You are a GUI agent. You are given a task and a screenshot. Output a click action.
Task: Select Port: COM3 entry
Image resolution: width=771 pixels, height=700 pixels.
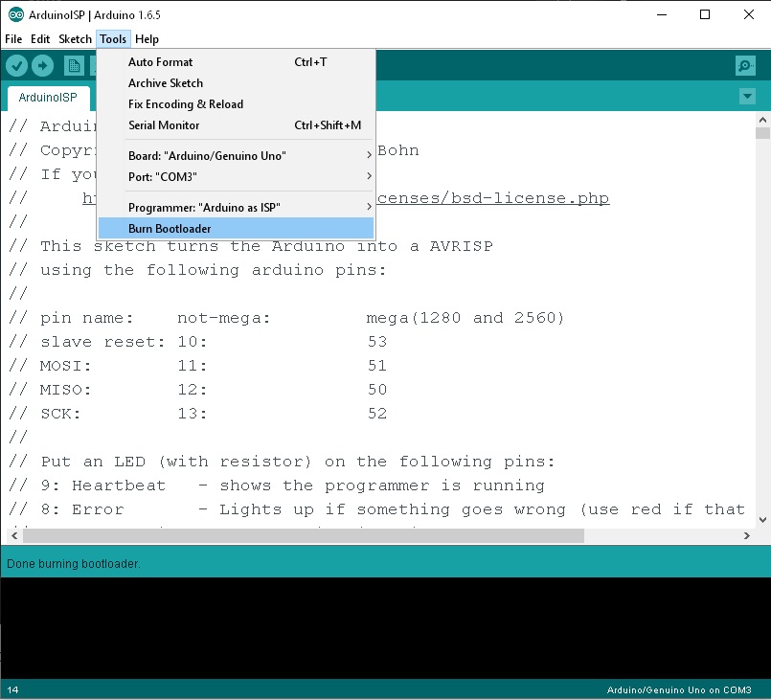236,176
